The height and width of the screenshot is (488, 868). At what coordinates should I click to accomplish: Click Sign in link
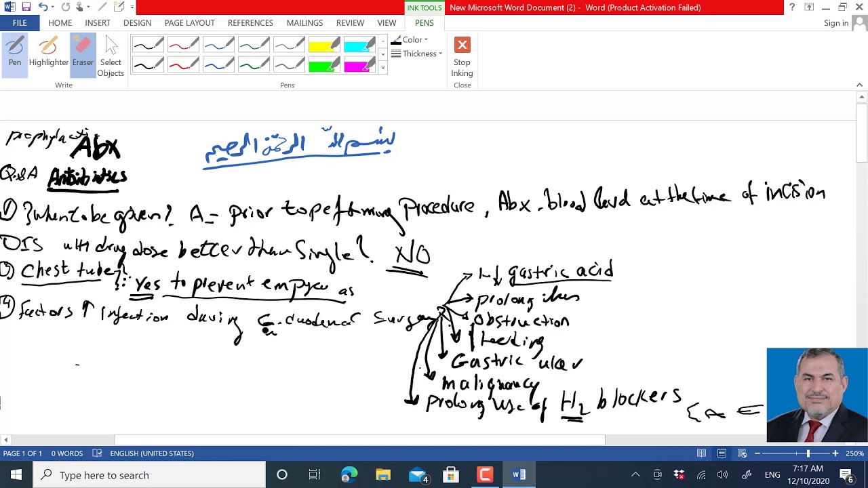point(836,23)
